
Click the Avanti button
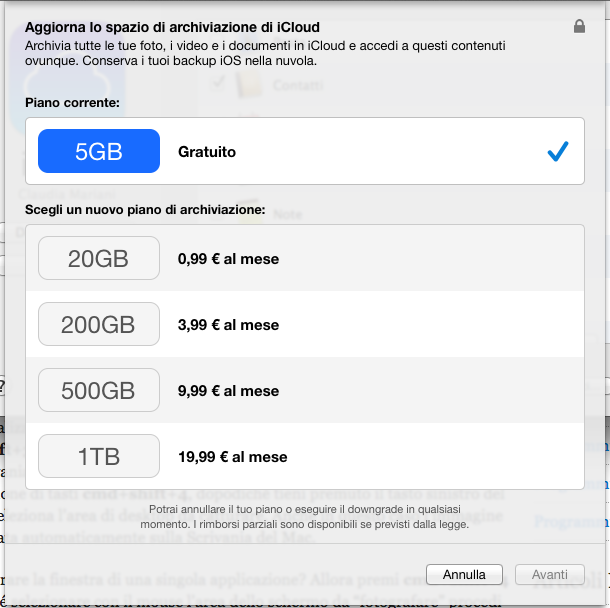coord(549,574)
